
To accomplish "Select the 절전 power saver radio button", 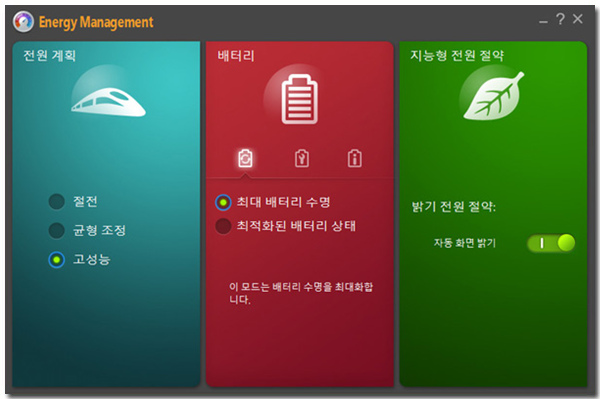I will [57, 202].
